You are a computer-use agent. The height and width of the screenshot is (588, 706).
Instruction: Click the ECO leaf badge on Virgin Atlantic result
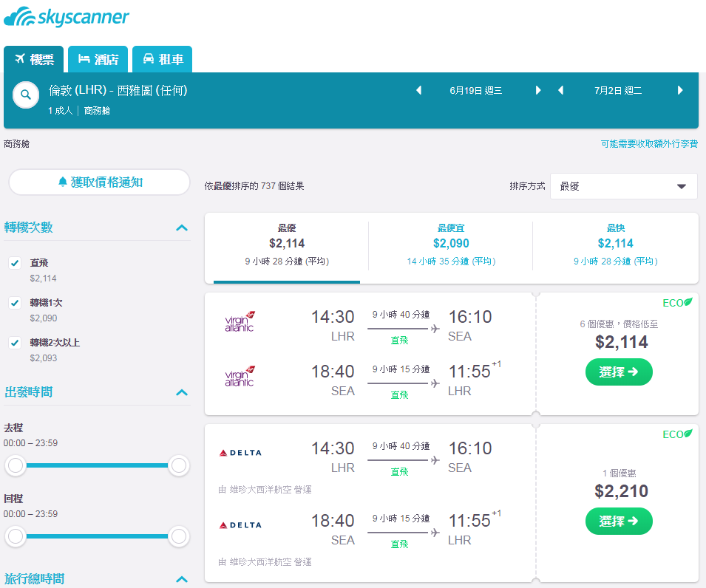click(677, 303)
